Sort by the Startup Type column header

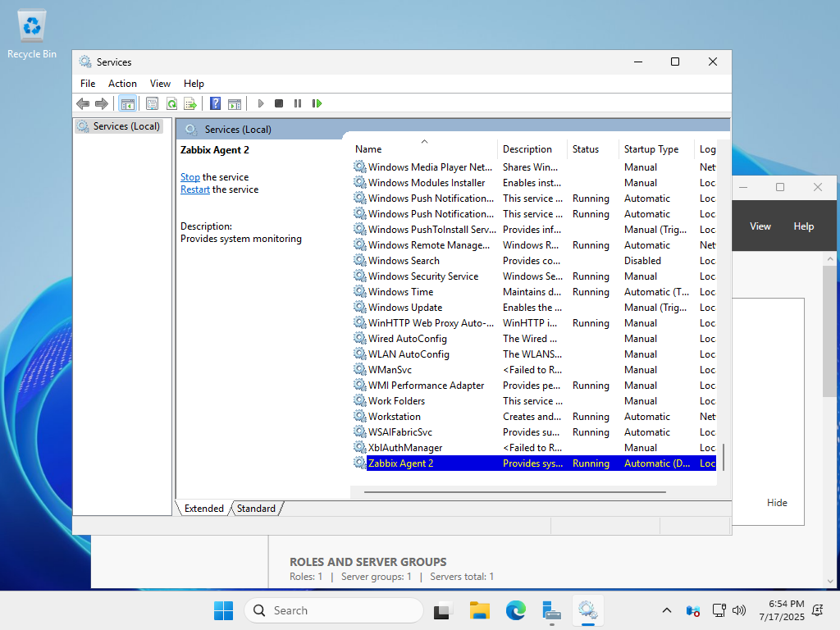[651, 149]
